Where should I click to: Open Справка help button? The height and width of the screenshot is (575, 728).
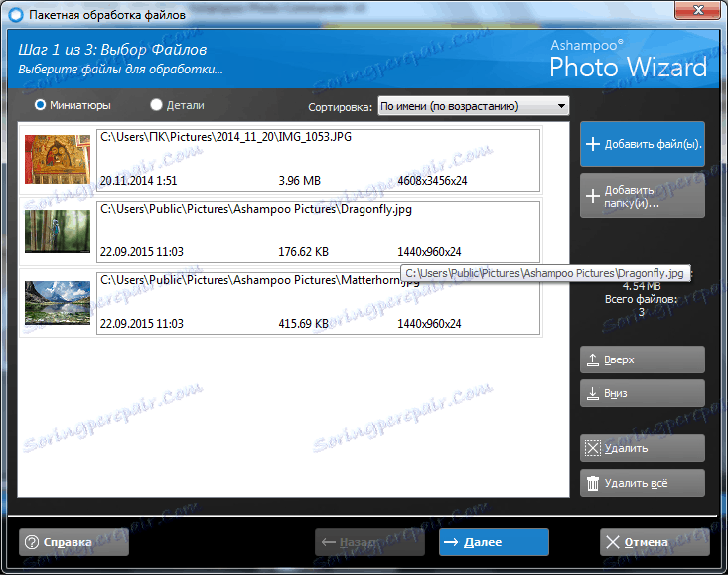click(x=73, y=542)
